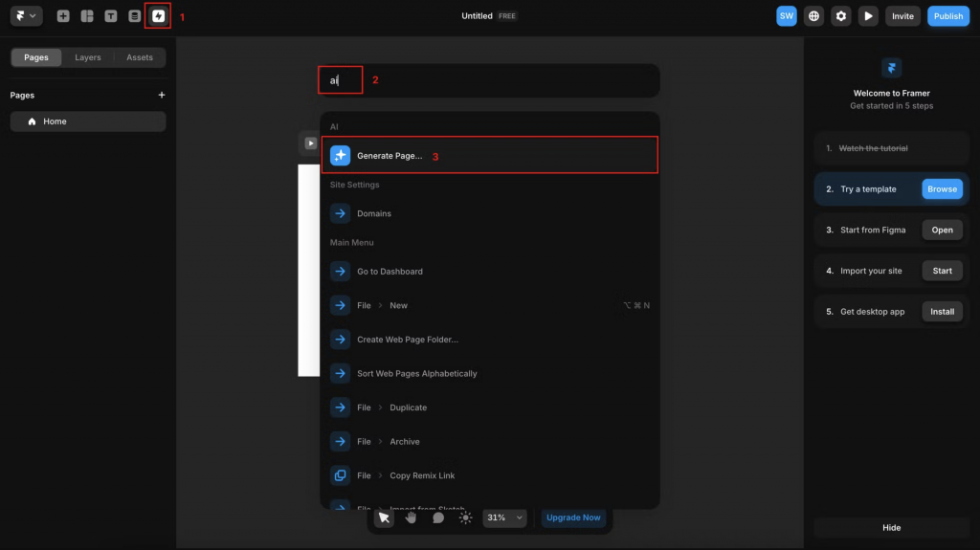Screen dimensions: 980x550
Task: Select the Domains command
Action: [489, 213]
